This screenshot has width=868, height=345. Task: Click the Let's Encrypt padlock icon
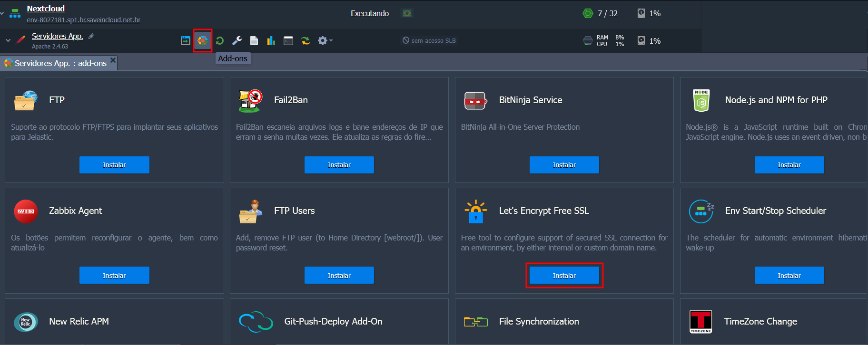(x=475, y=211)
